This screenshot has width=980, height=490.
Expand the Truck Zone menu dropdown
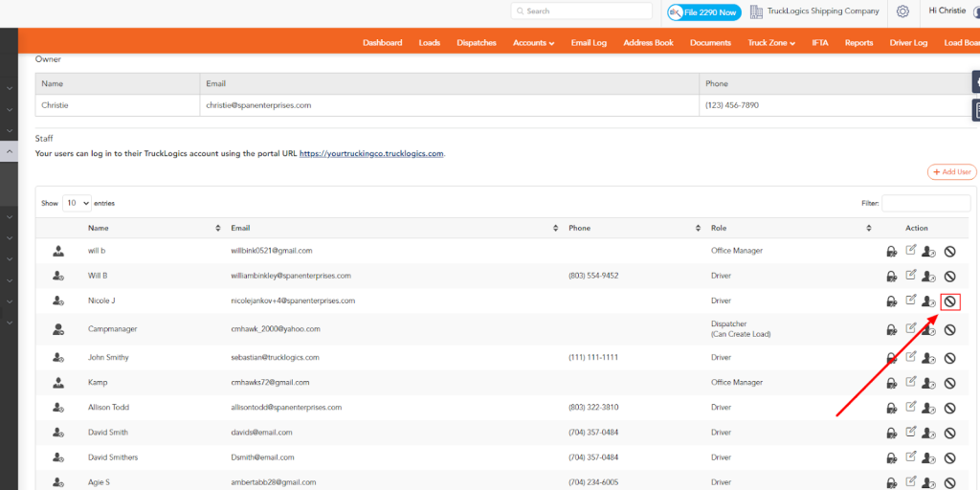[771, 43]
